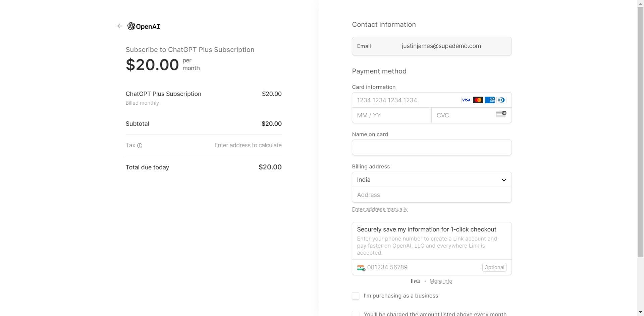Check the recurring monthly charge consent box
The width and height of the screenshot is (644, 316).
[x=355, y=313]
